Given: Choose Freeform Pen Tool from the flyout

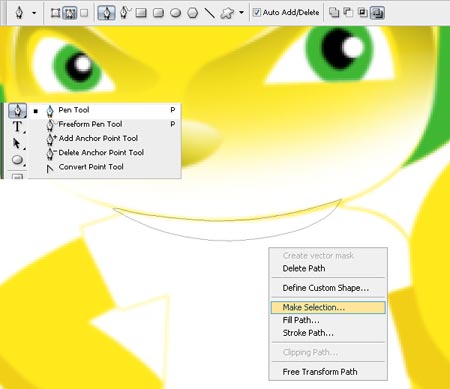Looking at the screenshot, I should point(105,124).
